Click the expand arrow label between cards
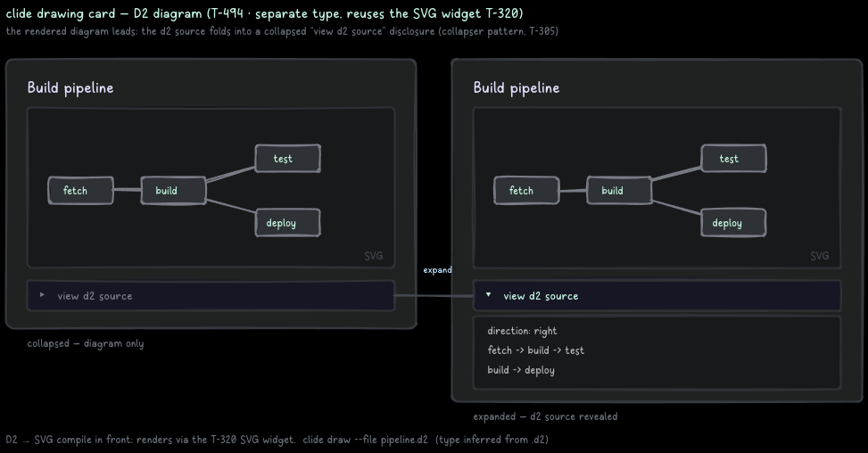The image size is (868, 453). [x=437, y=270]
